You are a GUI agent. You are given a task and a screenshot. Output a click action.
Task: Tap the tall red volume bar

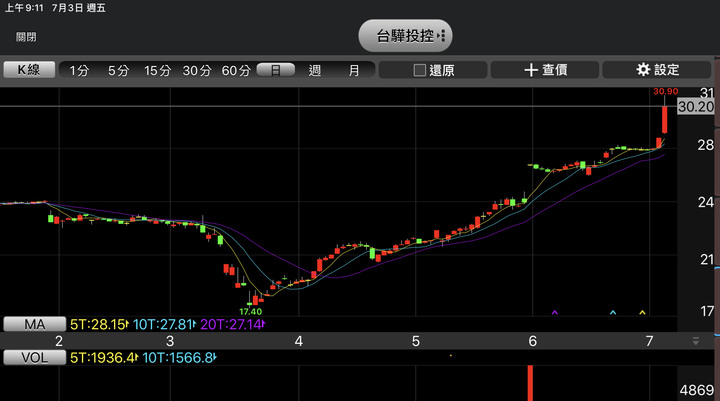530,383
